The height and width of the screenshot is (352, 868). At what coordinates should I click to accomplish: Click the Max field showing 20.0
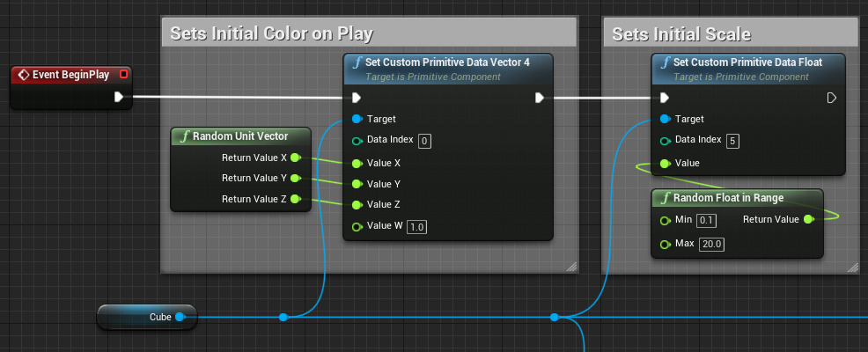coord(710,244)
